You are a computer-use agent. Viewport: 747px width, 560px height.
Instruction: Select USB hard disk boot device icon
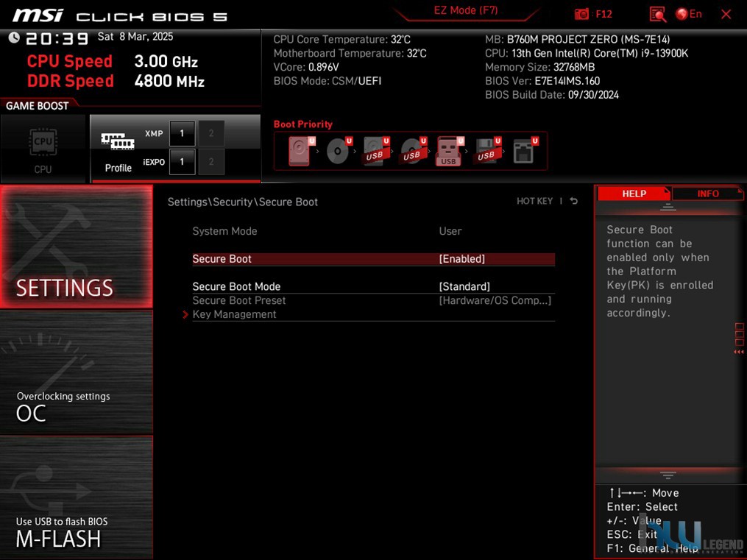[x=376, y=151]
